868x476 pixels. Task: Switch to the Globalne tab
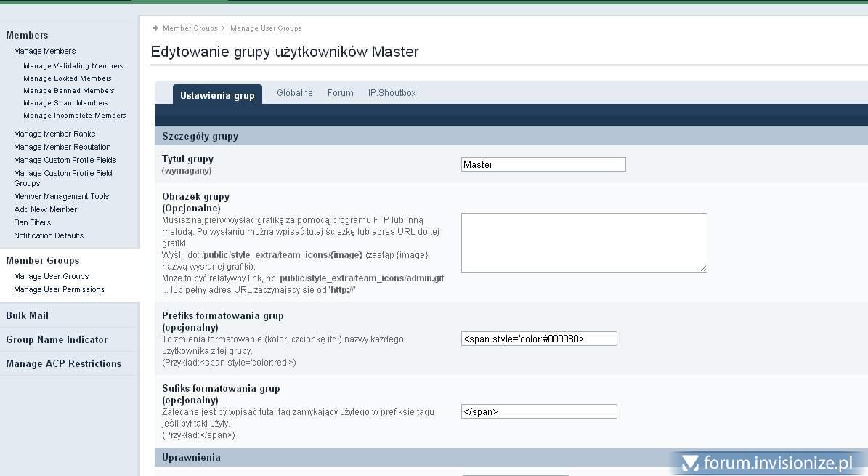(294, 93)
